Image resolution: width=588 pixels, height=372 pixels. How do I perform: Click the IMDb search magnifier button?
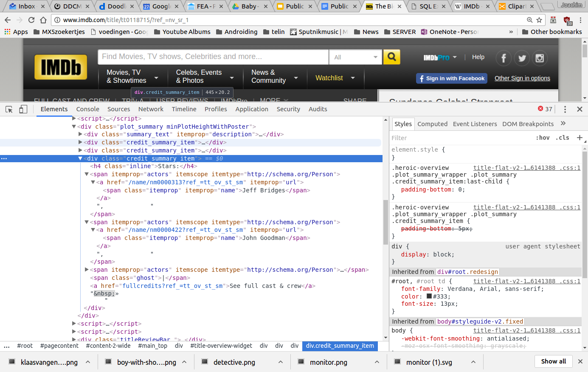pos(391,57)
